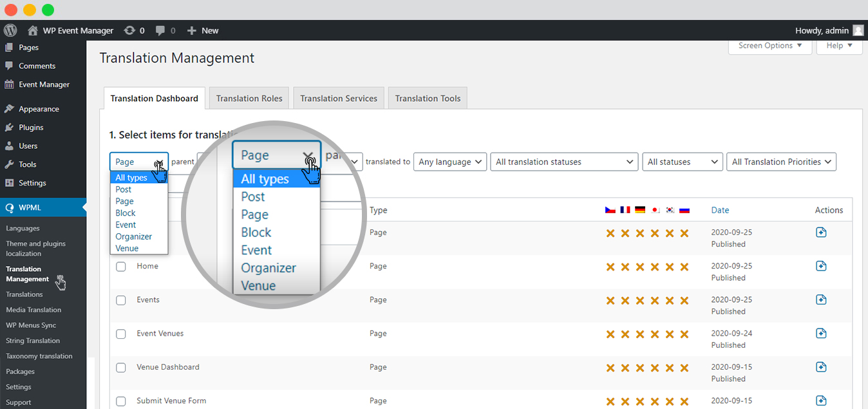868x409 pixels.
Task: Check the Event Venues page checkbox
Action: [121, 334]
